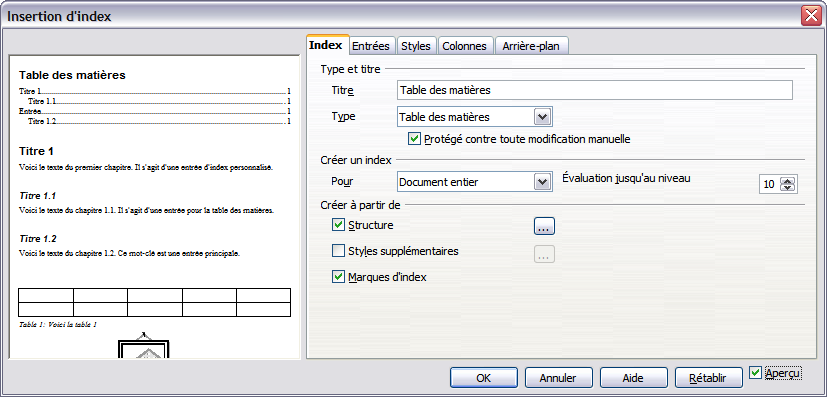Decrease the evaluation level spinner

(x=788, y=188)
